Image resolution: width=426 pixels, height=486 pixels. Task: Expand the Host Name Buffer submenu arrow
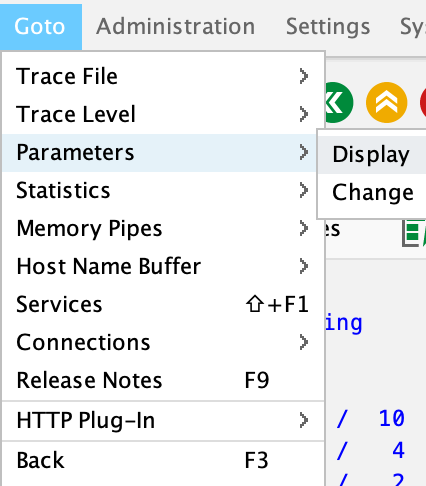(x=303, y=266)
